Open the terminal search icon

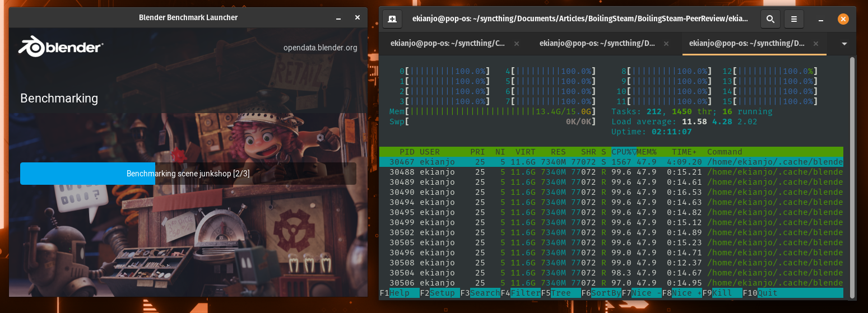click(x=770, y=19)
